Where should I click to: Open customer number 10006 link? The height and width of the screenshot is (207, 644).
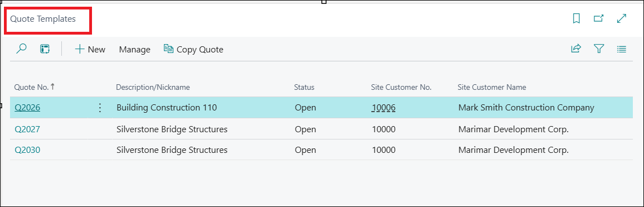click(384, 108)
